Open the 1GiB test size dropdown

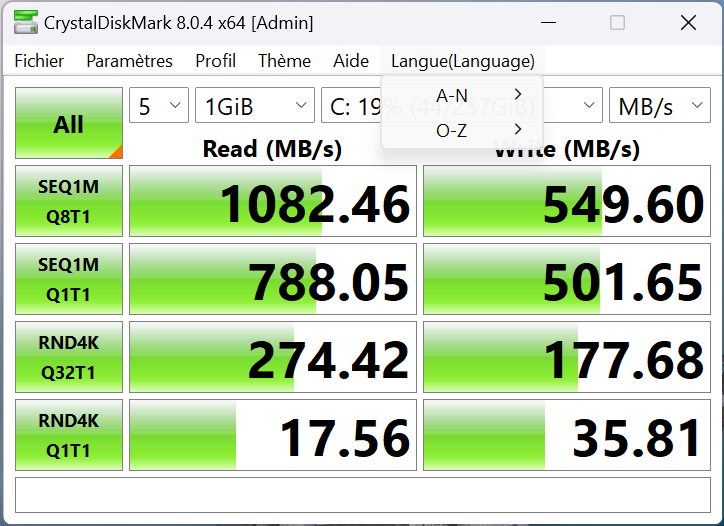[255, 105]
